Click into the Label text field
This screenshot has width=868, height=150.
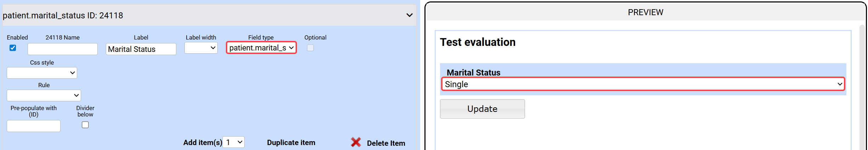tap(141, 49)
